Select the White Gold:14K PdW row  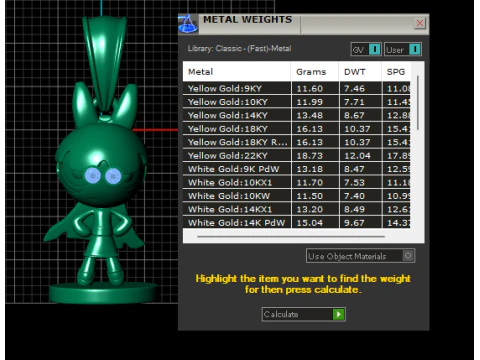(x=296, y=223)
